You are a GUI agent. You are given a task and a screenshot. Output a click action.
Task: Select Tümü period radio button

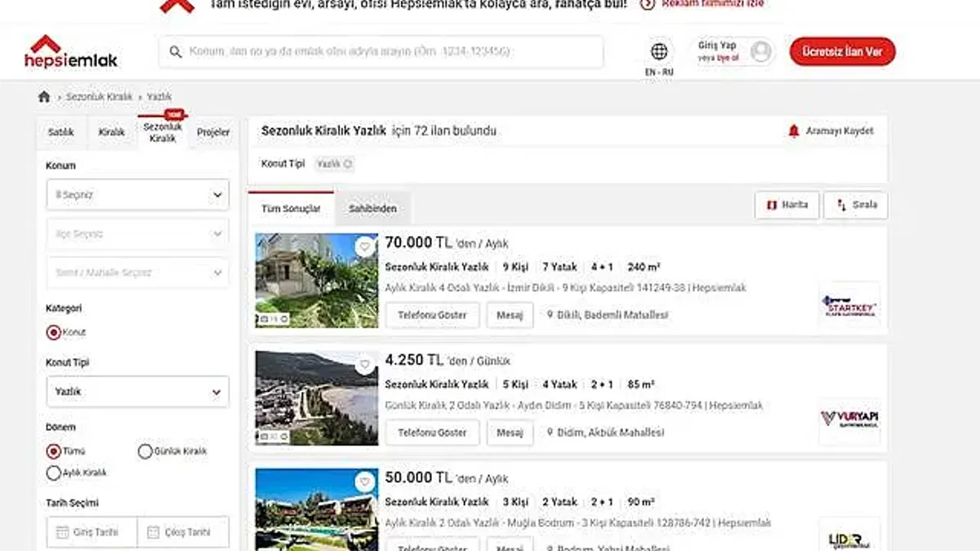click(x=54, y=451)
